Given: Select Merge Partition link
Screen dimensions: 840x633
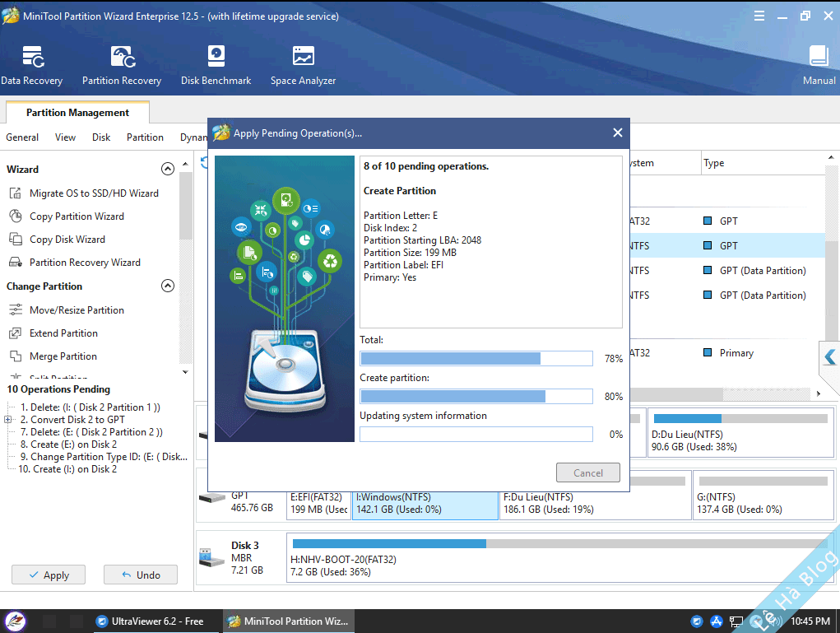Looking at the screenshot, I should [x=63, y=356].
